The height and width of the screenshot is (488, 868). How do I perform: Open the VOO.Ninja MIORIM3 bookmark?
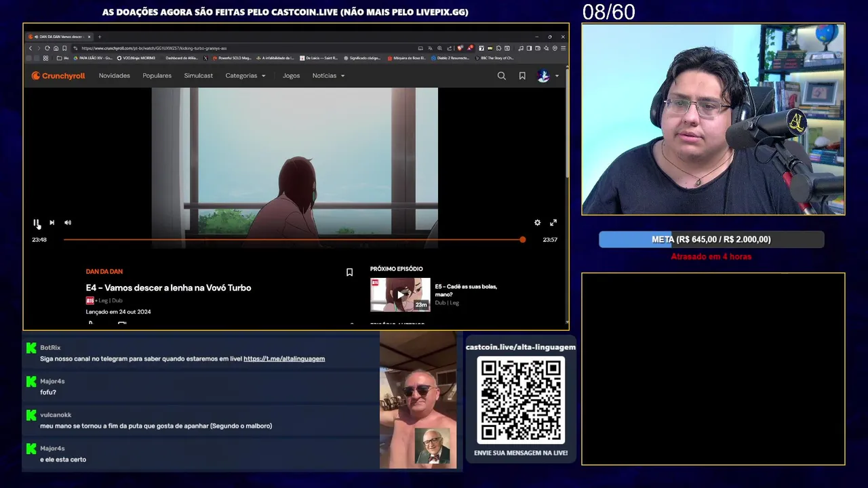(x=136, y=58)
